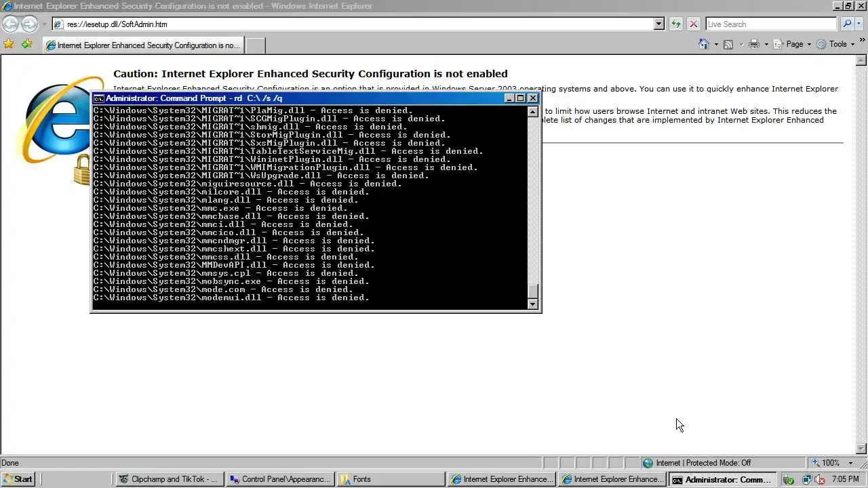Click the IE Forward navigation button
Image resolution: width=868 pixels, height=488 pixels.
point(29,24)
